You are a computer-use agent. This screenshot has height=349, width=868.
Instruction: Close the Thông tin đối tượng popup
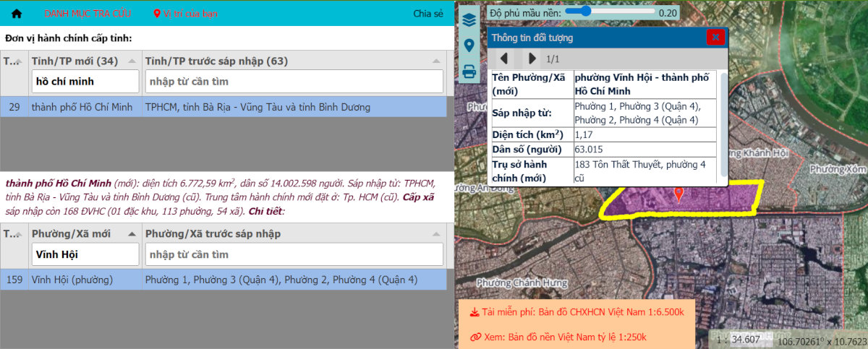point(715,37)
